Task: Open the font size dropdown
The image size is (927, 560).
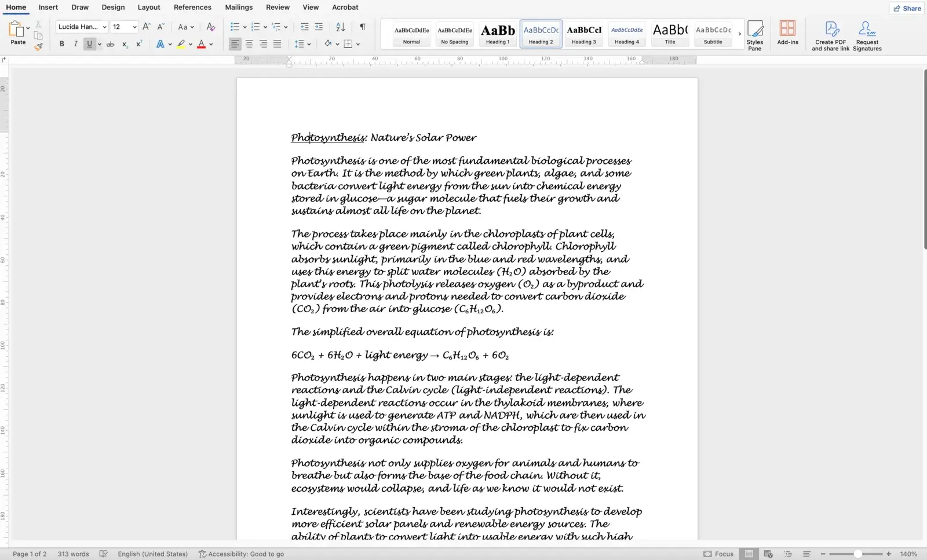Action: [134, 27]
